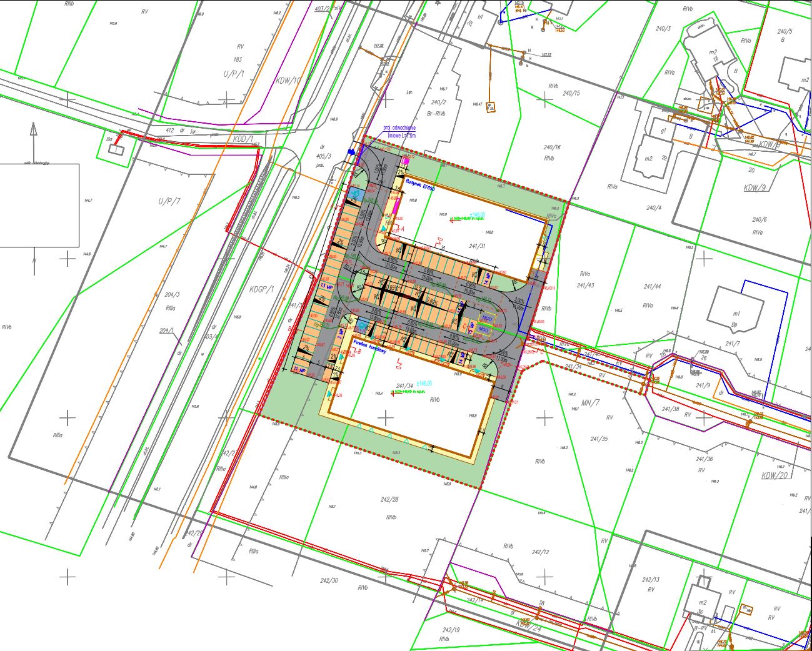Select parcel number "241/43"

click(x=586, y=286)
